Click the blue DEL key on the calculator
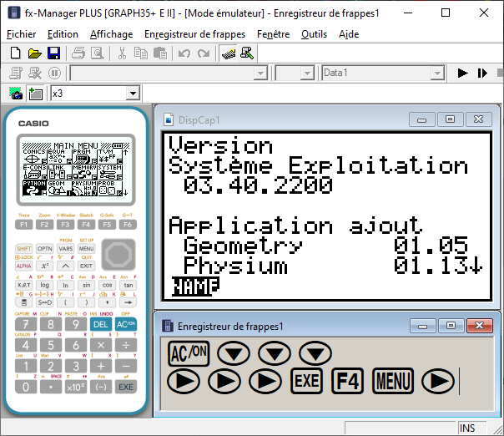 [x=101, y=324]
